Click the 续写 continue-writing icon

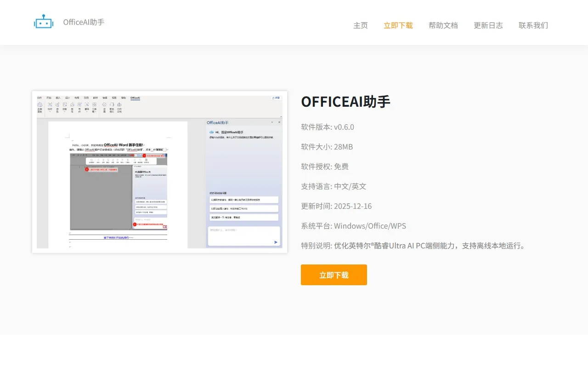[72, 104]
